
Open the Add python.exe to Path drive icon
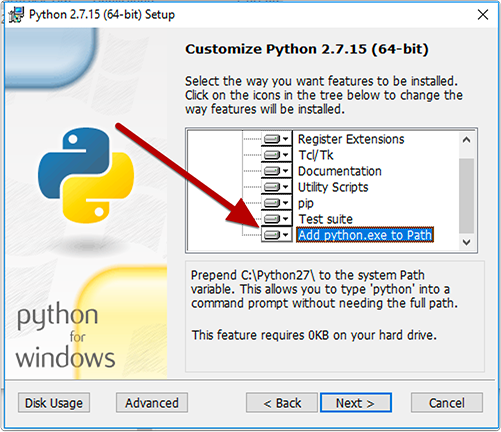coord(276,235)
